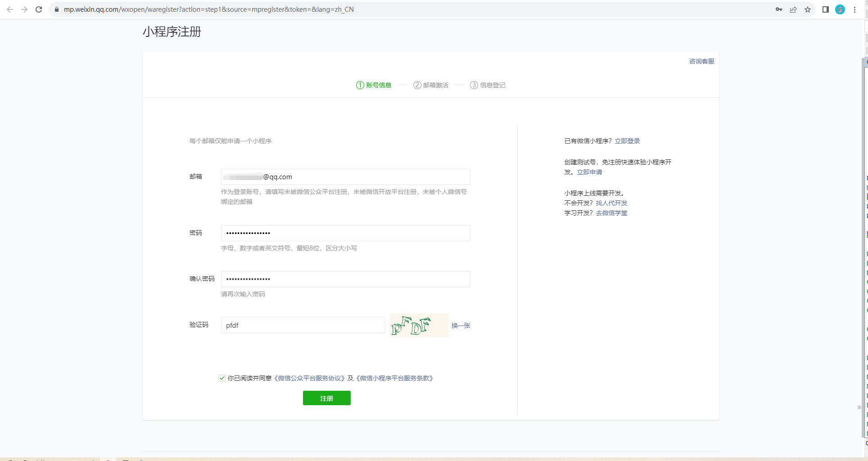868x461 pixels.
Task: Click the captcha image PFDF
Action: click(x=419, y=325)
